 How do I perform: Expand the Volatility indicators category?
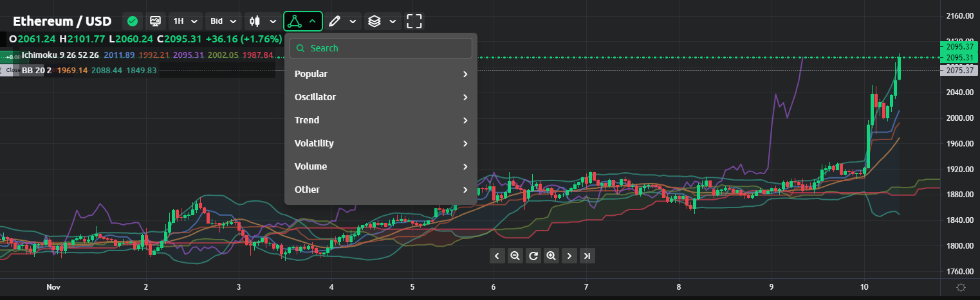click(381, 143)
